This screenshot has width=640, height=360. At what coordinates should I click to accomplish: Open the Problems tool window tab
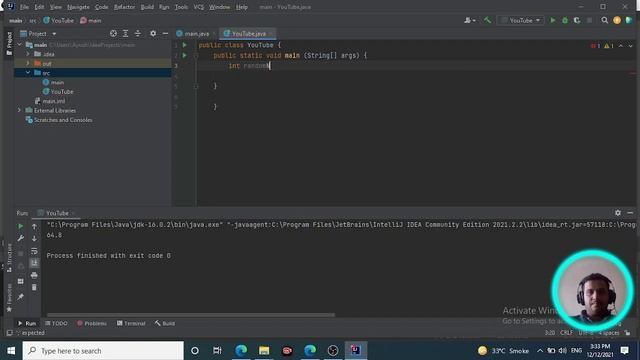pos(92,323)
